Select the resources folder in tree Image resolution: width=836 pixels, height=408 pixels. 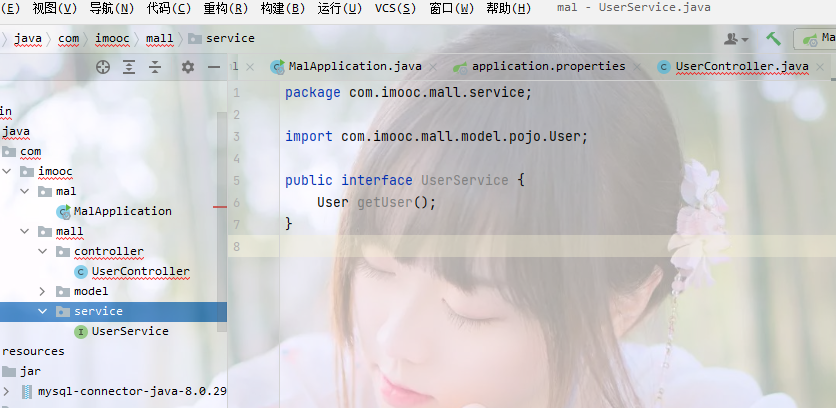click(33, 351)
